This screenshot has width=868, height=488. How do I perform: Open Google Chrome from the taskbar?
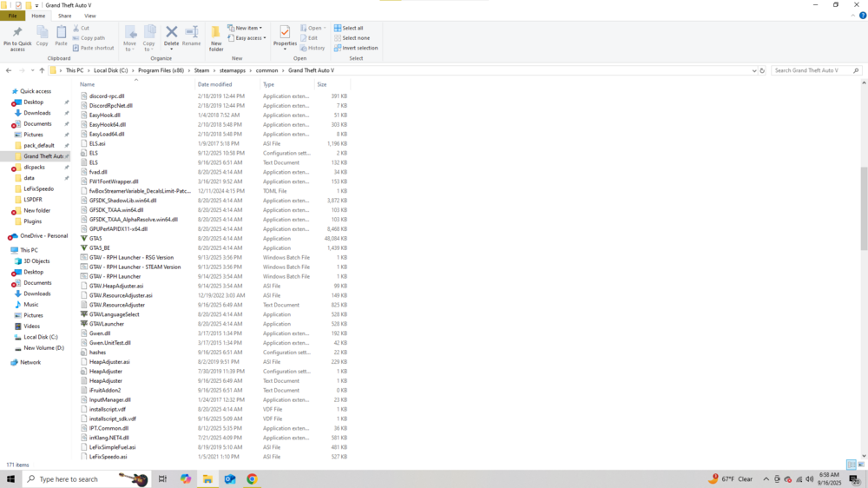252,479
